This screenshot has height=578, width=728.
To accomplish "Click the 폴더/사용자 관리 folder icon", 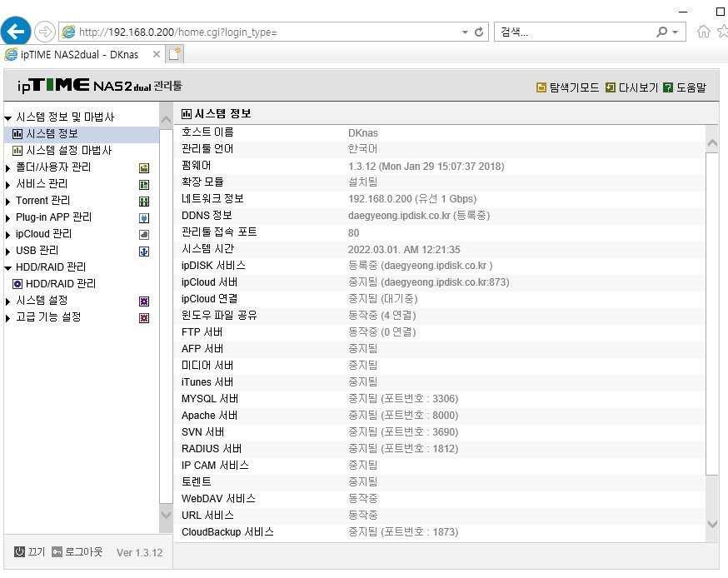I will tap(144, 168).
